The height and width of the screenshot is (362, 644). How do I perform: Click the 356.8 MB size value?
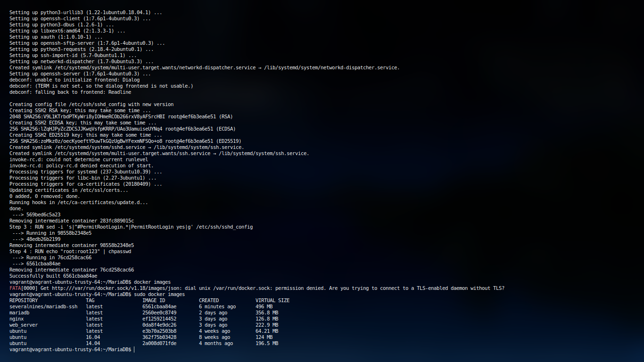click(267, 313)
